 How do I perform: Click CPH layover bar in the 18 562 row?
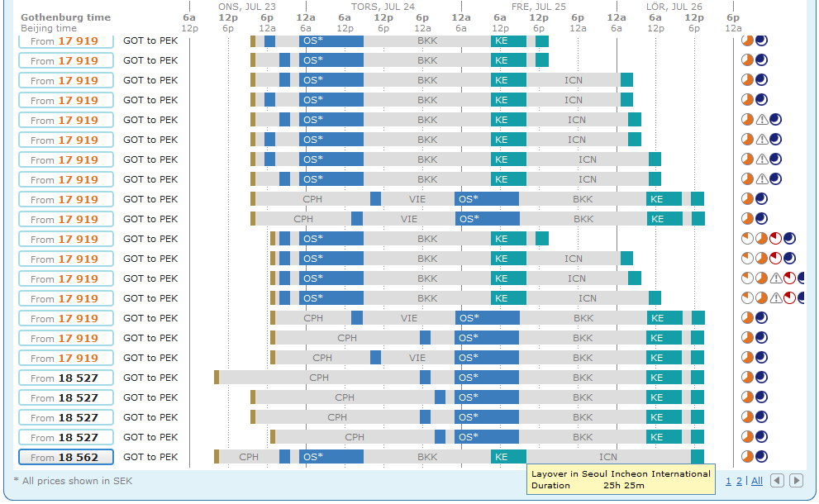pos(249,457)
